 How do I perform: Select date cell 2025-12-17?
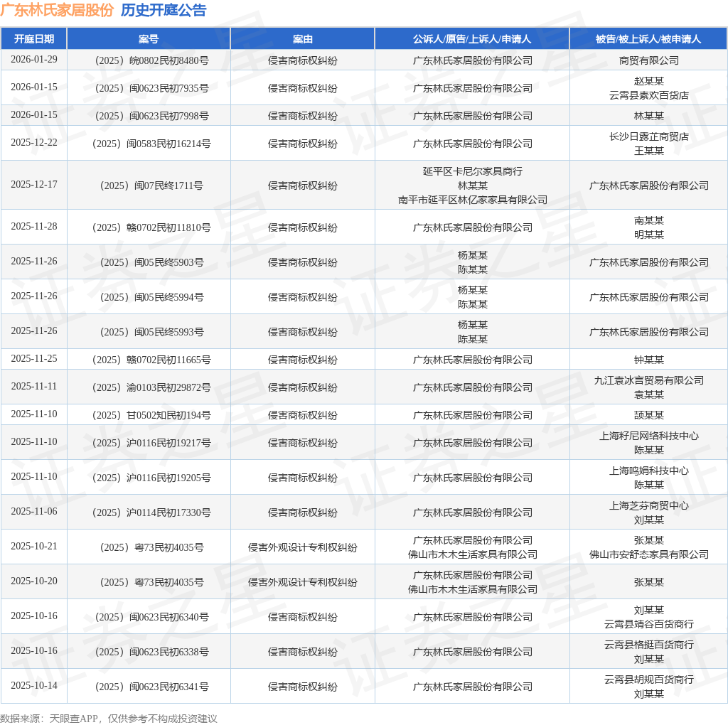34,184
